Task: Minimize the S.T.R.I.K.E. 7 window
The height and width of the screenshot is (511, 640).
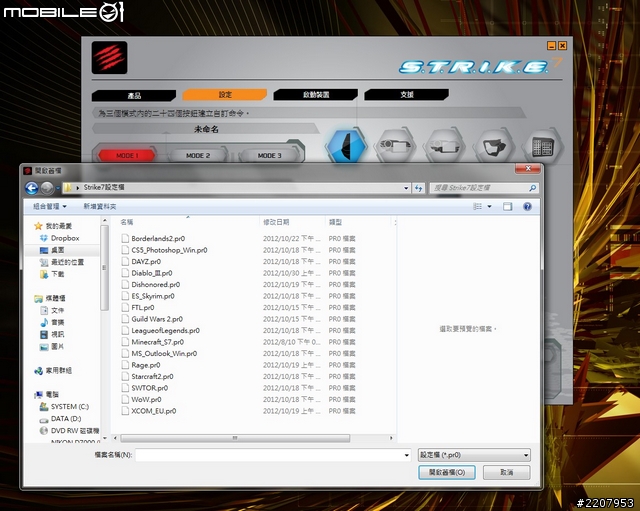Action: point(551,45)
